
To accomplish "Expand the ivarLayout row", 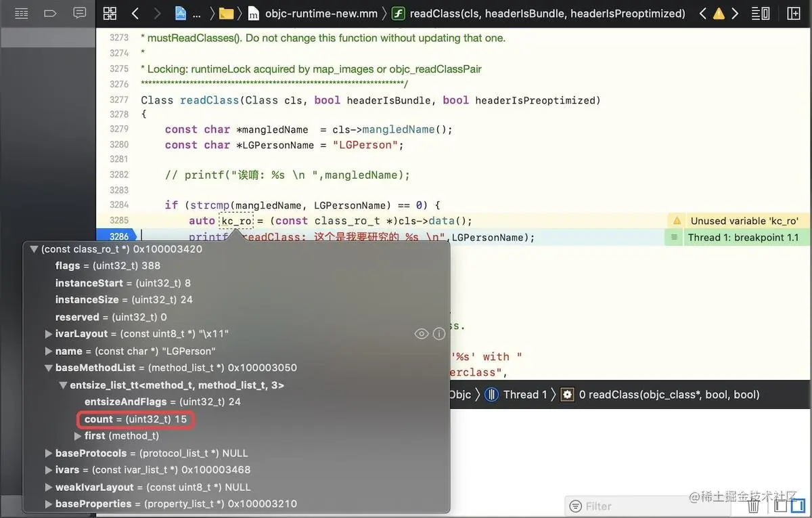I will pos(49,334).
